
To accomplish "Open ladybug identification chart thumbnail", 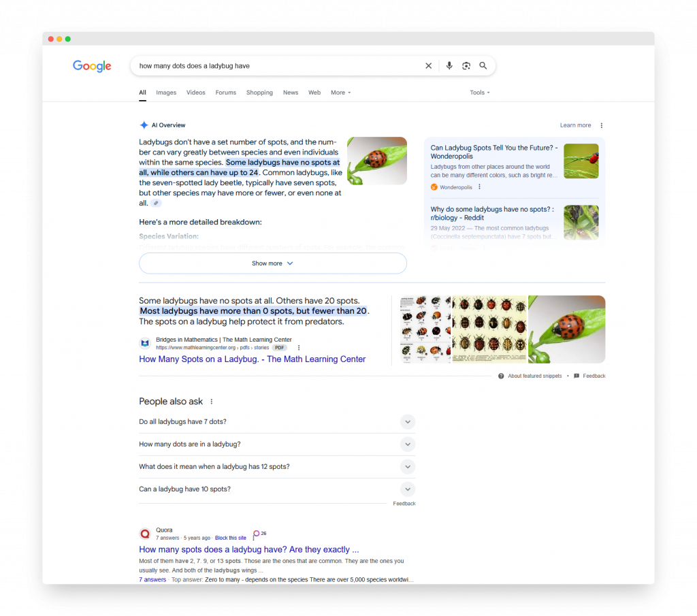I will click(425, 329).
